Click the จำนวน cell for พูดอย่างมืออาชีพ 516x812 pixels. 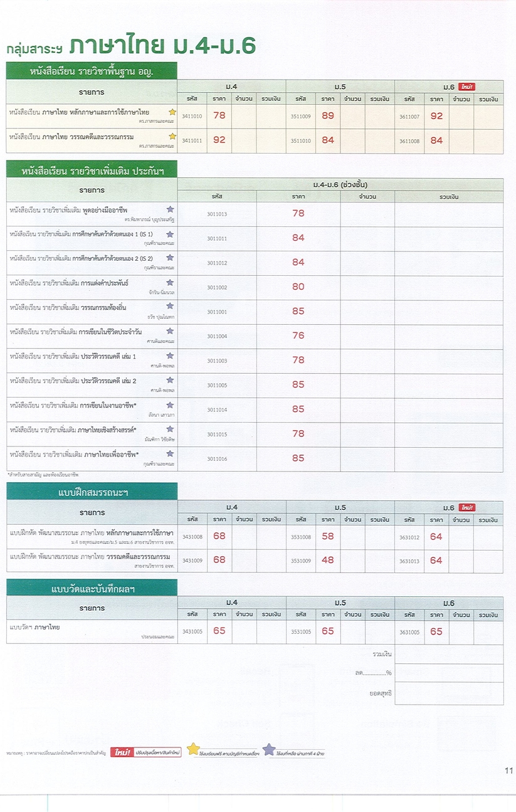[367, 214]
